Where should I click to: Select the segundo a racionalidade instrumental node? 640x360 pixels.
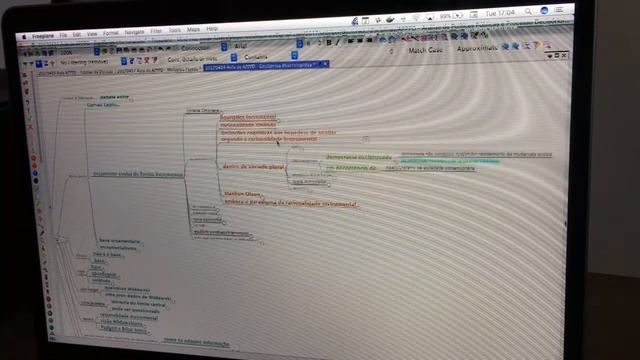coord(269,139)
